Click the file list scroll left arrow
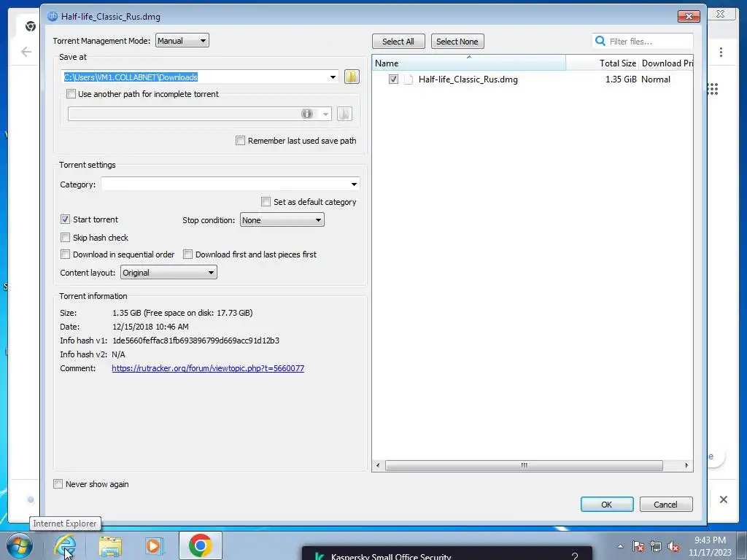The height and width of the screenshot is (560, 747). (x=378, y=465)
